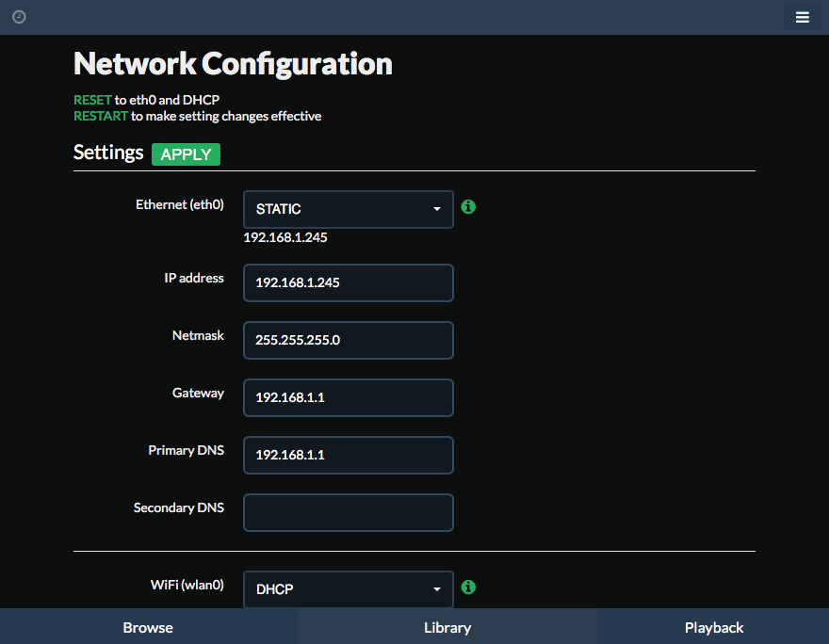Click the WiFi (wlan0) label
The height and width of the screenshot is (644, 829).
[187, 585]
